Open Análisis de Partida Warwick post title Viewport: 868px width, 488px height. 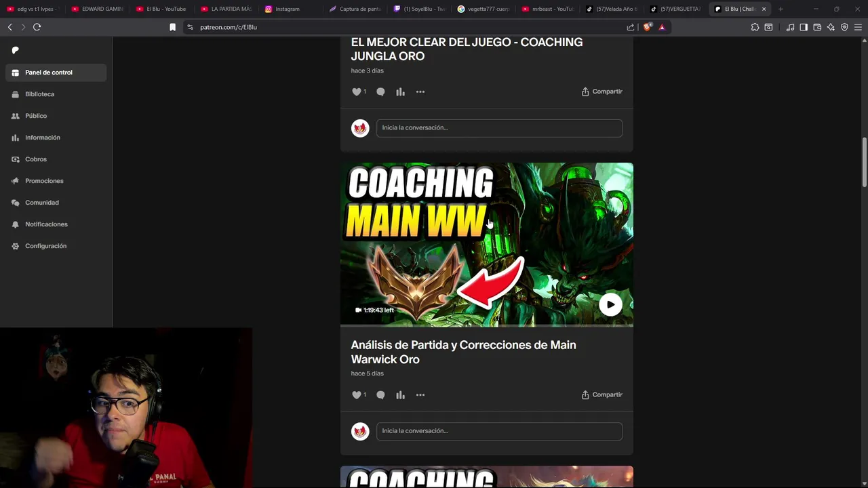[x=463, y=352]
